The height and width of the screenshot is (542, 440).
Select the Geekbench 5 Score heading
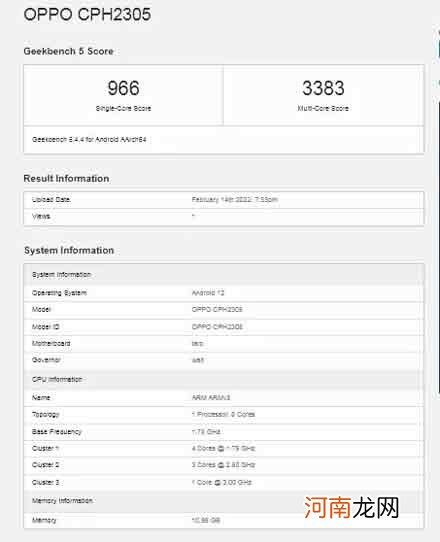(68, 51)
